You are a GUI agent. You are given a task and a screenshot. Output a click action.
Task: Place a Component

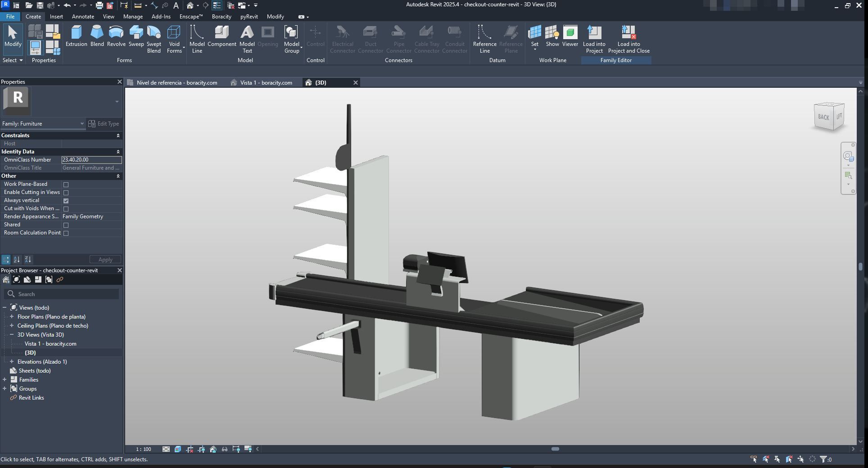[x=222, y=36]
